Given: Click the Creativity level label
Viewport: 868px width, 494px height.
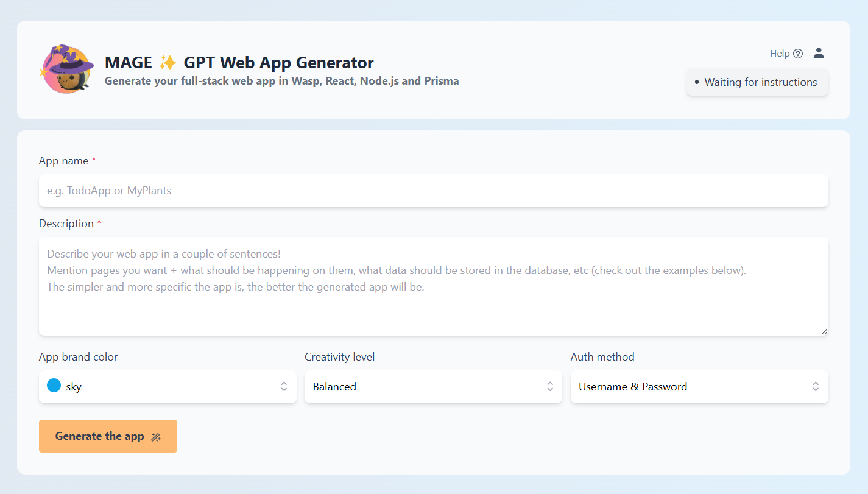Looking at the screenshot, I should point(340,357).
